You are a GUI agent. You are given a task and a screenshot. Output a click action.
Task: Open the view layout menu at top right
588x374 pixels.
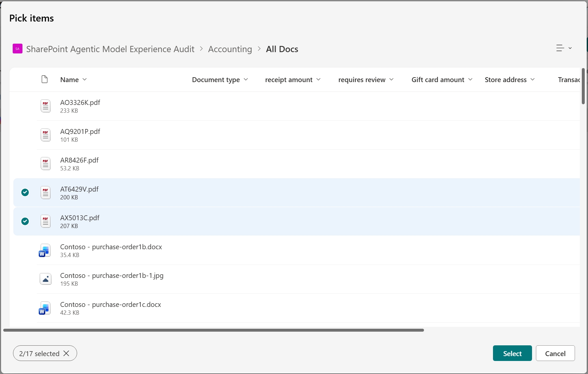click(564, 48)
